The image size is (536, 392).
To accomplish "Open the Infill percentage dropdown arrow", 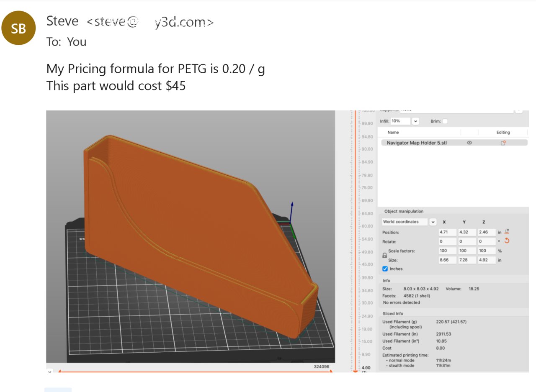I will coord(415,121).
